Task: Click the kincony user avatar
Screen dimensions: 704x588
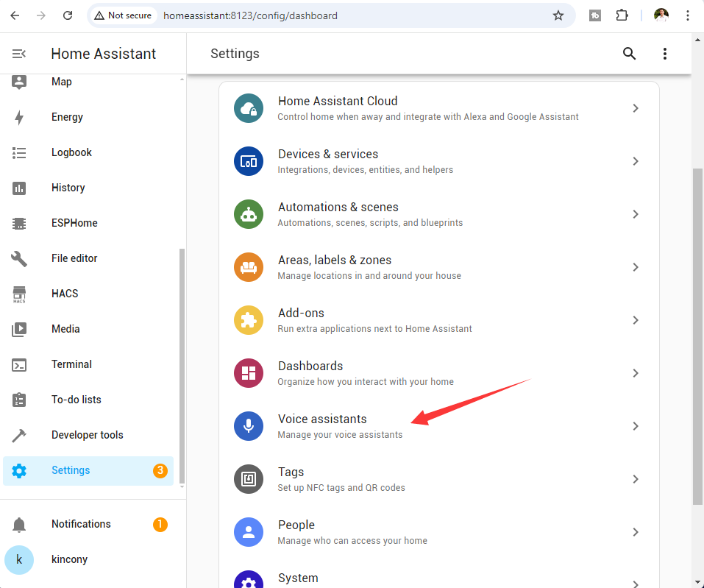Action: (x=19, y=560)
